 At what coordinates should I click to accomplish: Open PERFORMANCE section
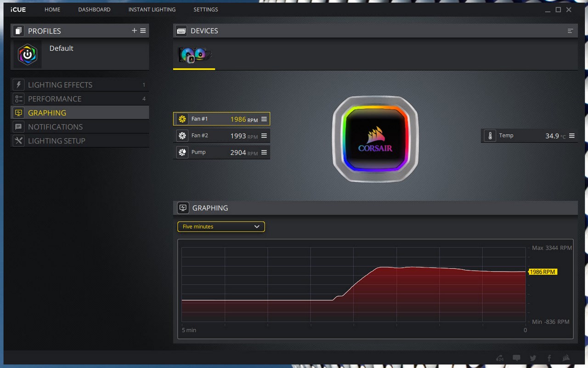(x=80, y=98)
